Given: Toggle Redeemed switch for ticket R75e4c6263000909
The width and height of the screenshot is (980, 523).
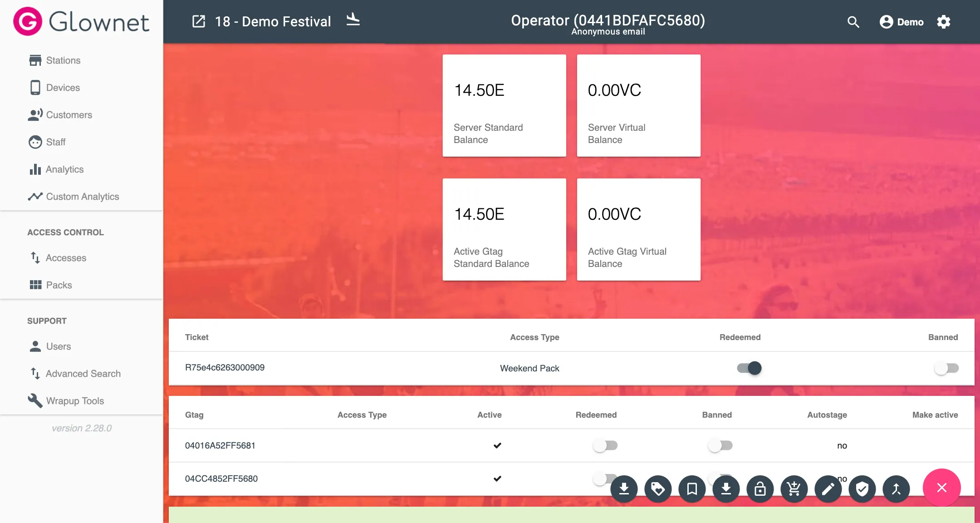Looking at the screenshot, I should 749,368.
